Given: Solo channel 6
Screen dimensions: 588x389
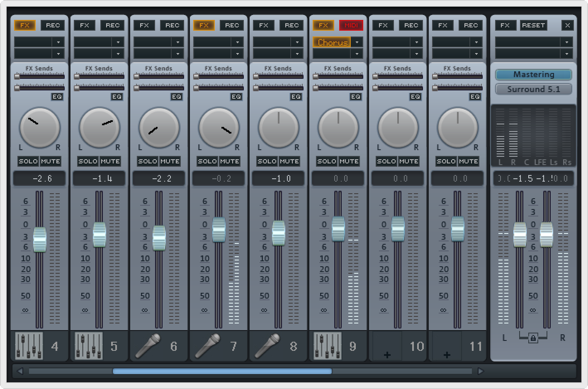Looking at the screenshot, I should tap(148, 161).
